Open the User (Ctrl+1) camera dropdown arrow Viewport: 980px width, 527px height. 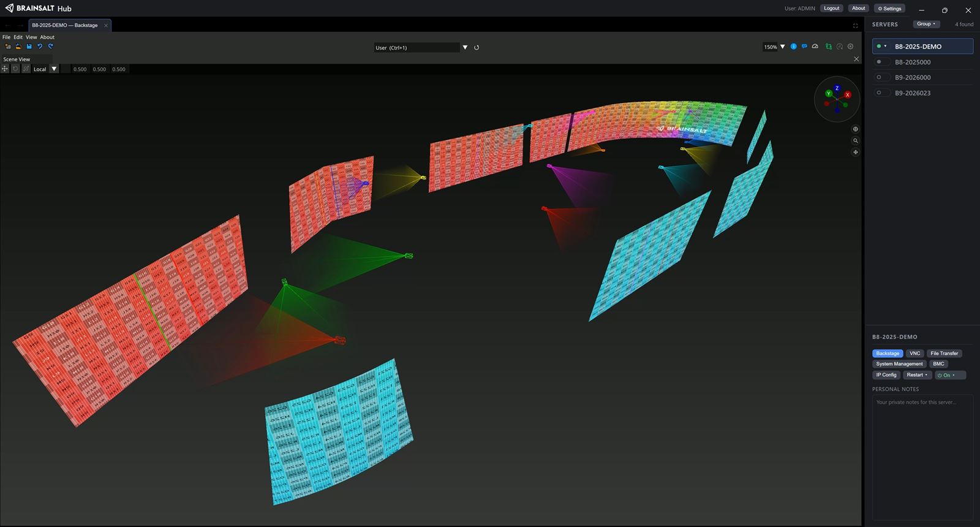coord(465,47)
